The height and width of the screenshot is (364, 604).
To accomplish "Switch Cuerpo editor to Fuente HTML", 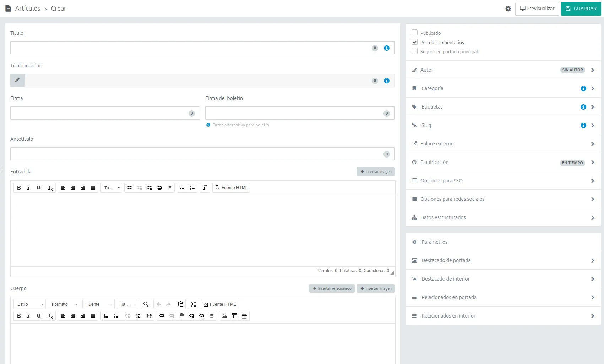I will tap(219, 304).
